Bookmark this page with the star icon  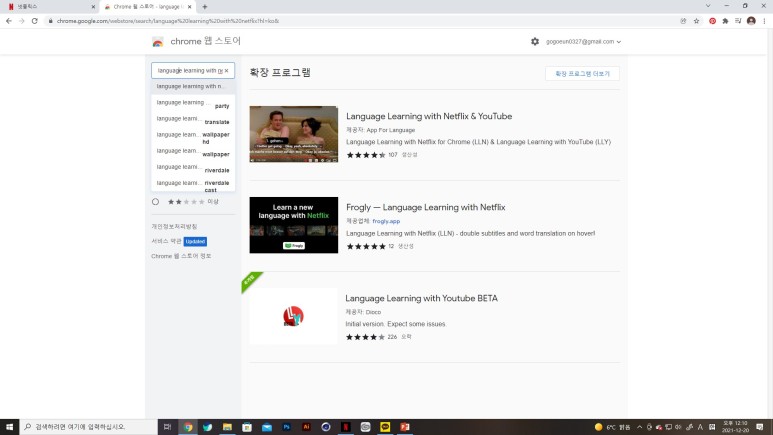coord(696,21)
